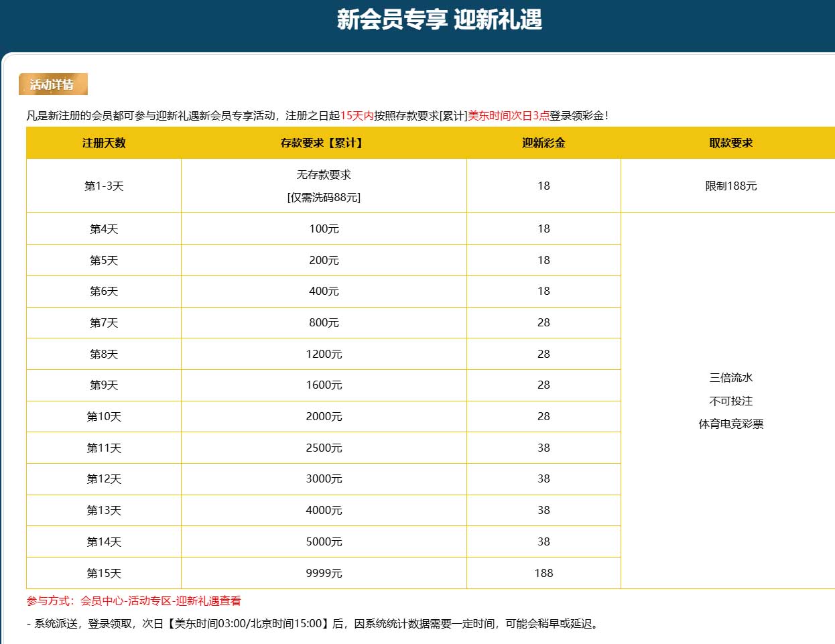835x644 pixels.
Task: Select the 第15天 row label
Action: pyautogui.click(x=104, y=573)
